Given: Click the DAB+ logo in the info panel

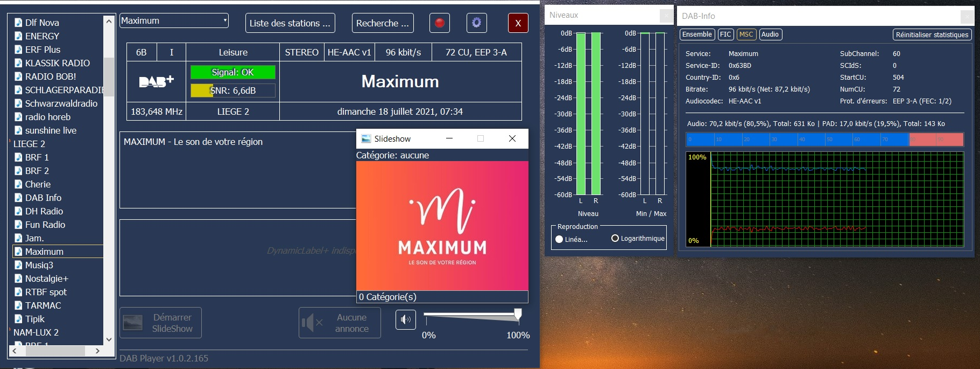Looking at the screenshot, I should pos(157,81).
